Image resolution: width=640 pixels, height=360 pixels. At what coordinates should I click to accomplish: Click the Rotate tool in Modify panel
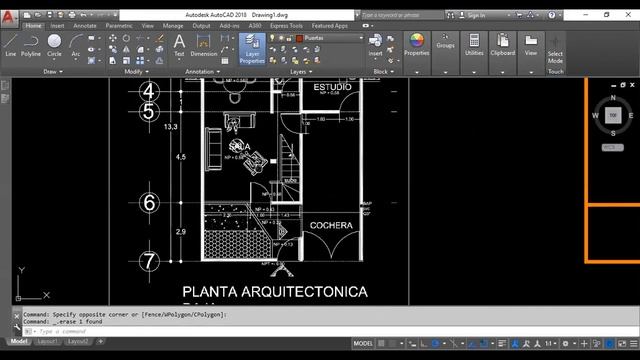point(126,38)
